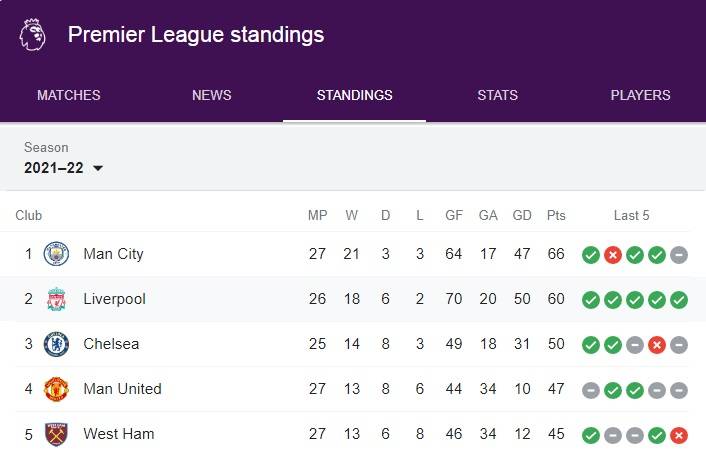Go to the STATS tab
Viewport: 706px width, 475px height.
pos(498,95)
